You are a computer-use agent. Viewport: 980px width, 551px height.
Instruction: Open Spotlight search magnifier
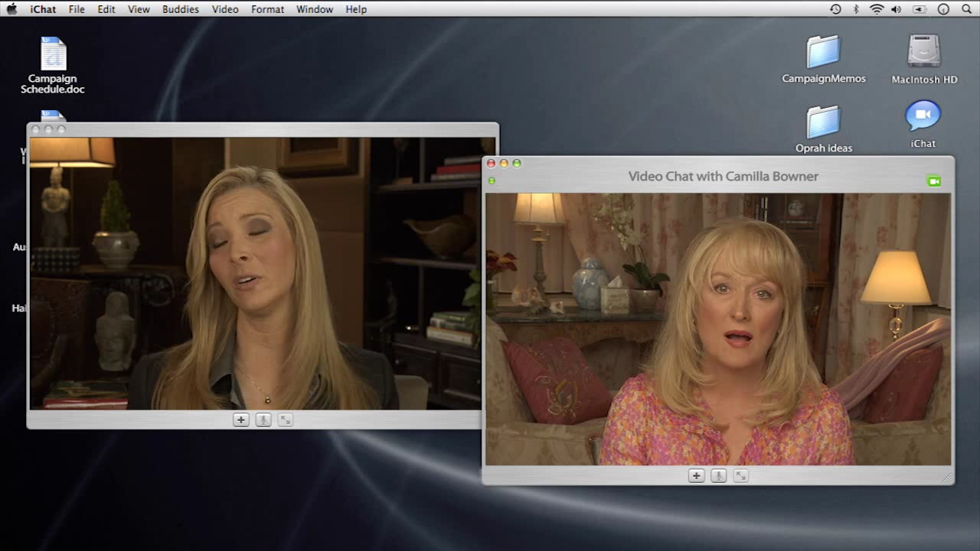966,9
